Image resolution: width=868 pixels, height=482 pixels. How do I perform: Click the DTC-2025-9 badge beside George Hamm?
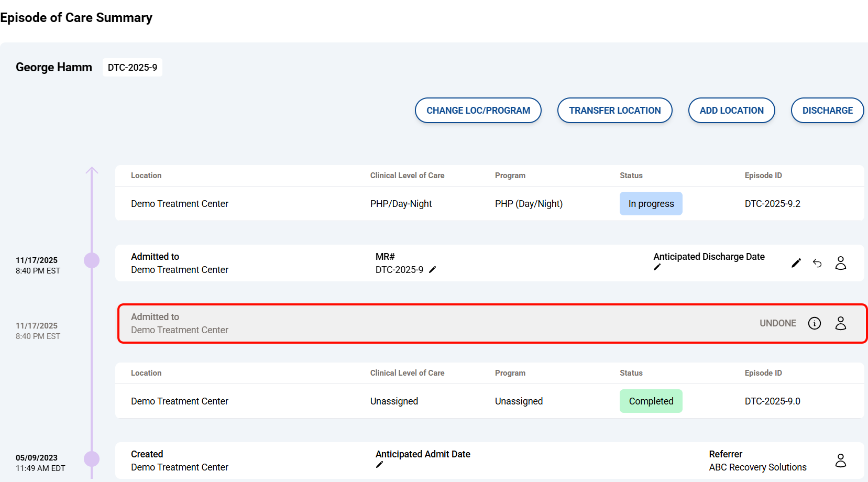point(133,68)
